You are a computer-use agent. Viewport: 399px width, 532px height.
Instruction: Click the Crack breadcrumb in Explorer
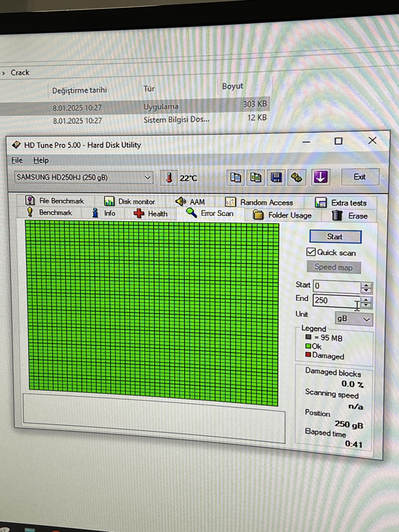point(20,72)
